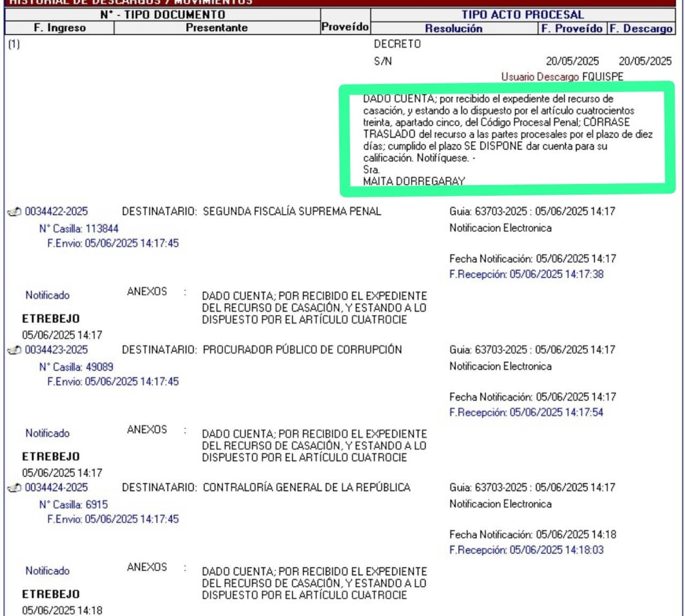This screenshot has width=685, height=616.
Task: Open notification number 0034424-2025
Action: [56, 487]
